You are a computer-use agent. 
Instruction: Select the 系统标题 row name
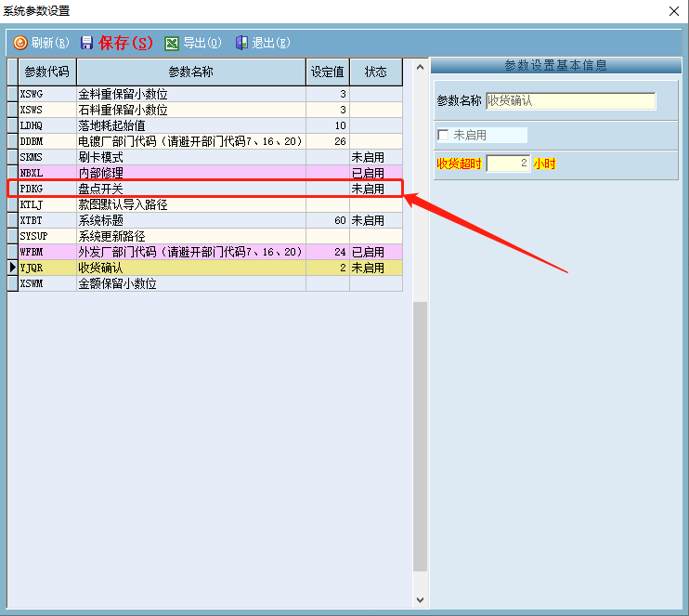191,221
